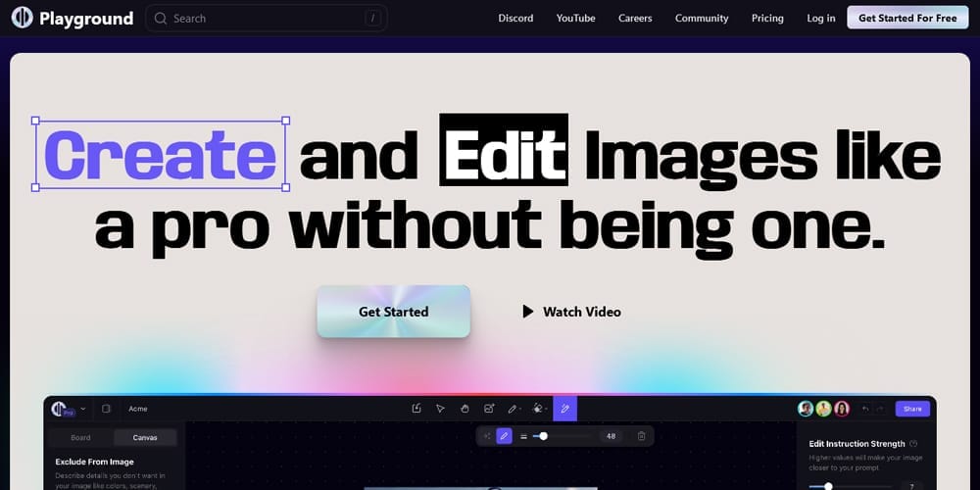Click the trash delete icon

[641, 436]
